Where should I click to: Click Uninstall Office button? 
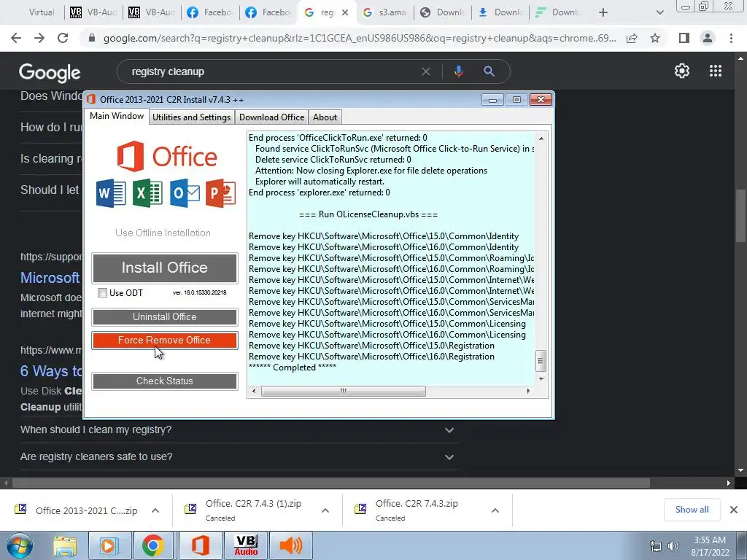(x=164, y=316)
